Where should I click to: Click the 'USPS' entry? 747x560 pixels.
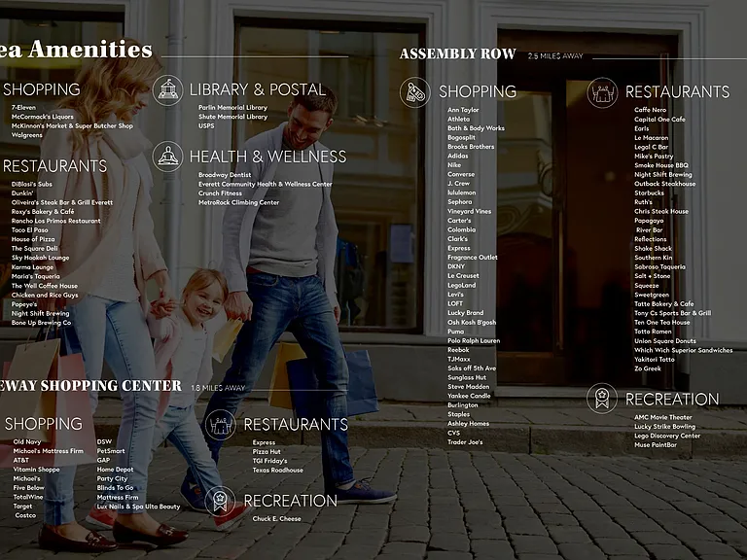tap(206, 125)
